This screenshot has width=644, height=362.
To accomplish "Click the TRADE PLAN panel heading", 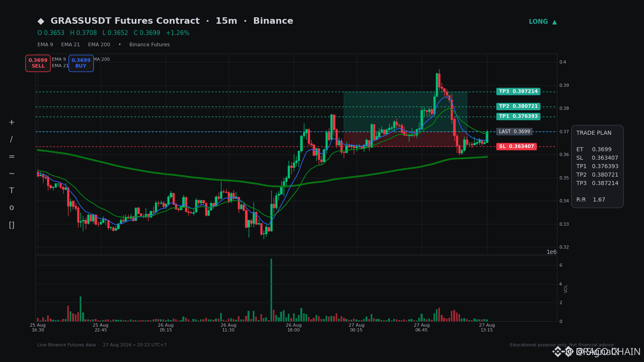I will point(594,133).
